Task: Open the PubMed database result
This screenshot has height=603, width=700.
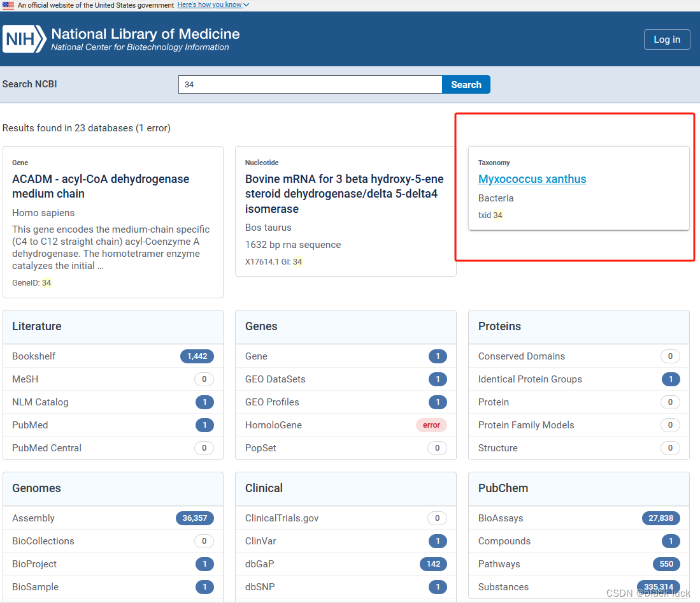Action: pyautogui.click(x=113, y=425)
